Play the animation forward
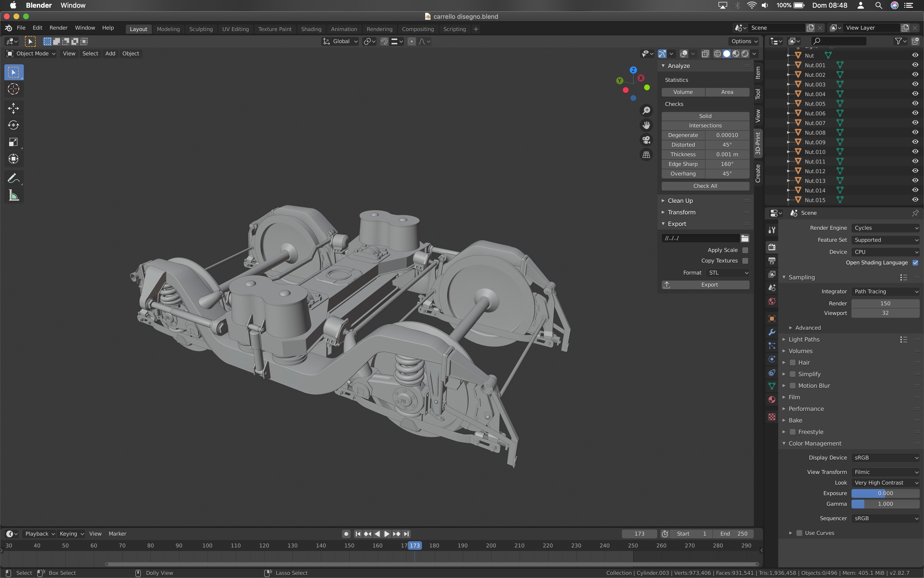 pyautogui.click(x=387, y=534)
